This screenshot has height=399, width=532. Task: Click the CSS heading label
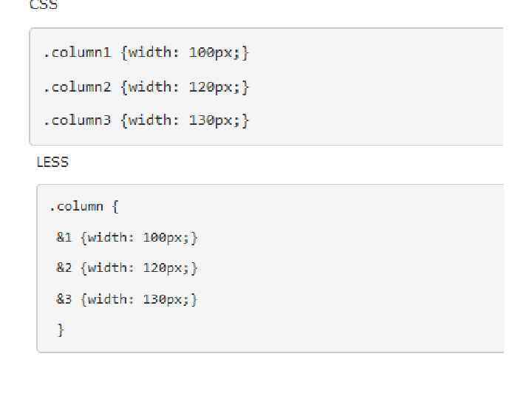click(x=43, y=5)
